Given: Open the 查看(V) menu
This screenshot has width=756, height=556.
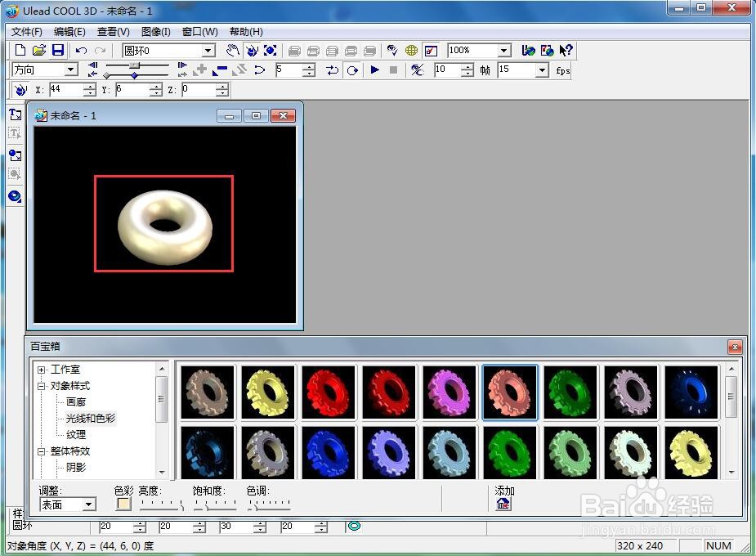Looking at the screenshot, I should pyautogui.click(x=114, y=32).
